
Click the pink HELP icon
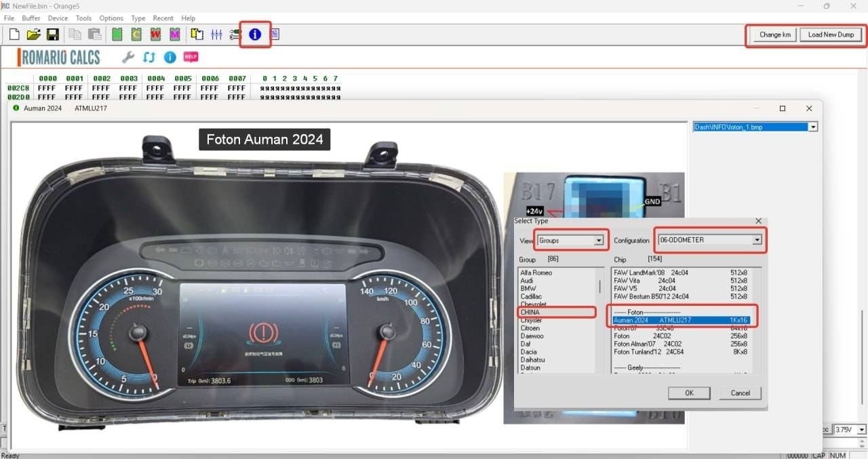pos(191,58)
